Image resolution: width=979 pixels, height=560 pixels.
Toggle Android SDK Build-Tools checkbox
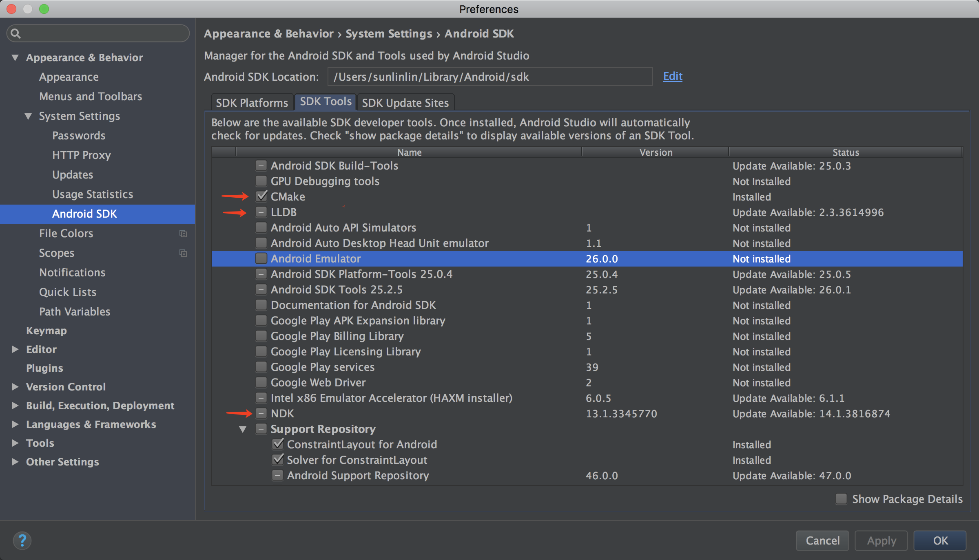[x=261, y=165]
